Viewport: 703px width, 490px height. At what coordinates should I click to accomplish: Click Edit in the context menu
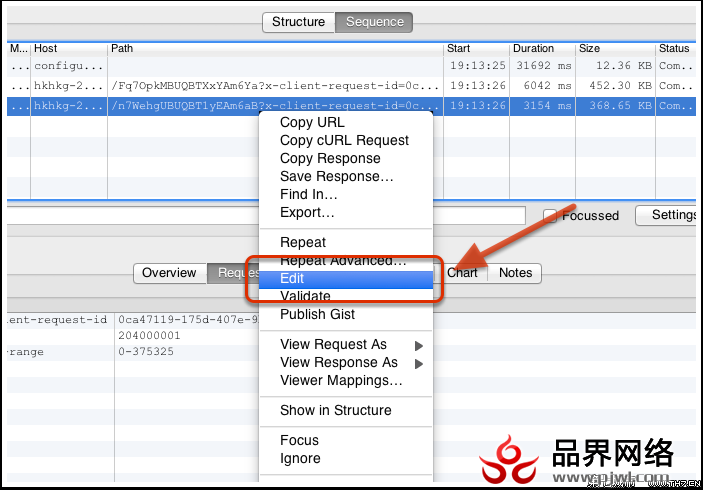pos(346,278)
